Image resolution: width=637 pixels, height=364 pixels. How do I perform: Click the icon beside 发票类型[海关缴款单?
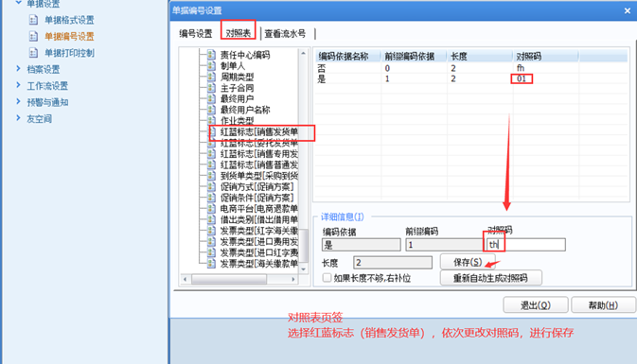(x=211, y=264)
